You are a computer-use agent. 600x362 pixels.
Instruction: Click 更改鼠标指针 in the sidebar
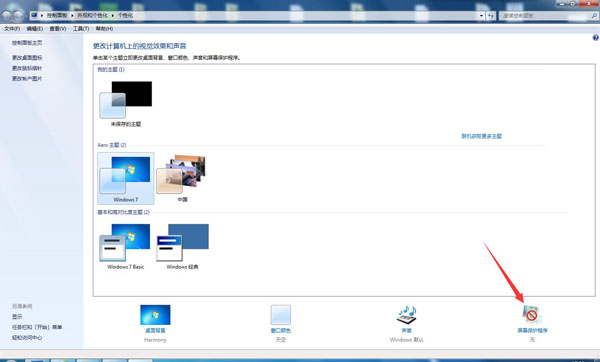tap(27, 68)
